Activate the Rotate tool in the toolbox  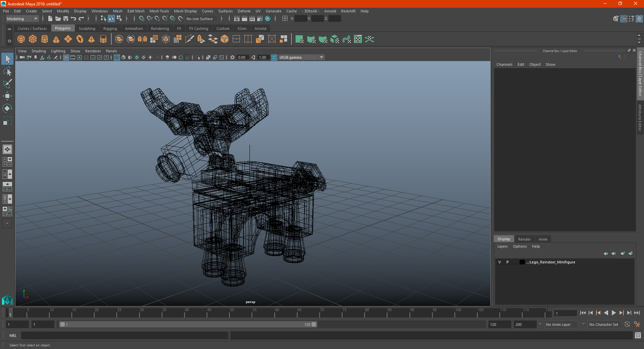7,108
